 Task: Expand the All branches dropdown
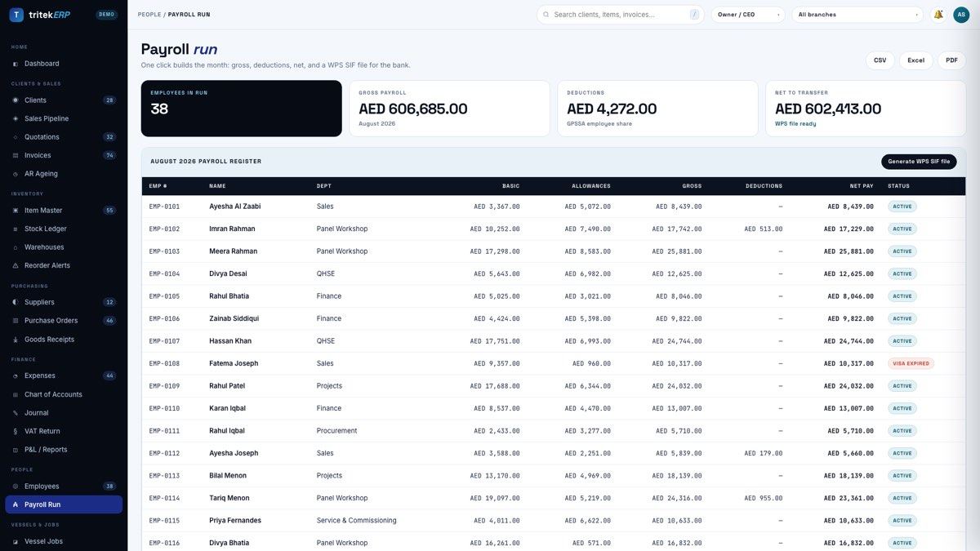click(x=857, y=15)
